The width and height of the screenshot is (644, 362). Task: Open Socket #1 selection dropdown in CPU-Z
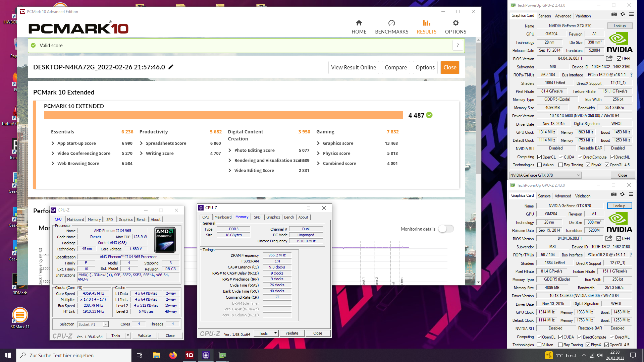[93, 324]
